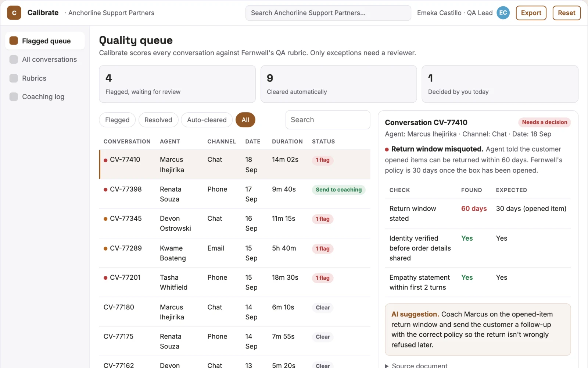Click the Agent column header
This screenshot has height=368, width=588.
coord(170,141)
